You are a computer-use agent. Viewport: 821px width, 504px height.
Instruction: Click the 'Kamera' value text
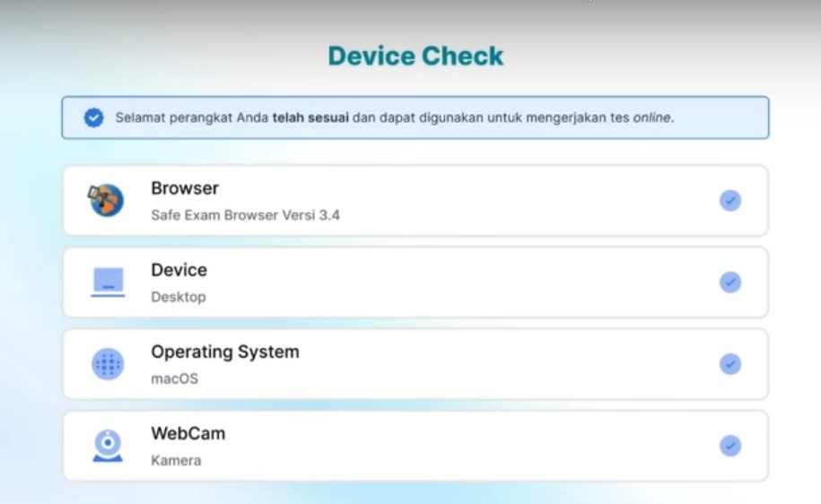pos(176,461)
